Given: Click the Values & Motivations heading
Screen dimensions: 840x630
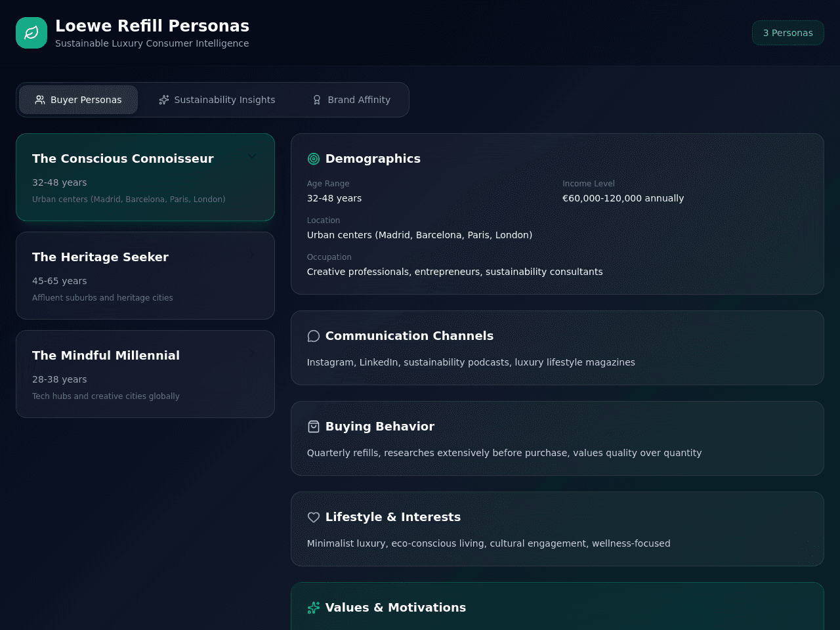Looking at the screenshot, I should coord(396,608).
